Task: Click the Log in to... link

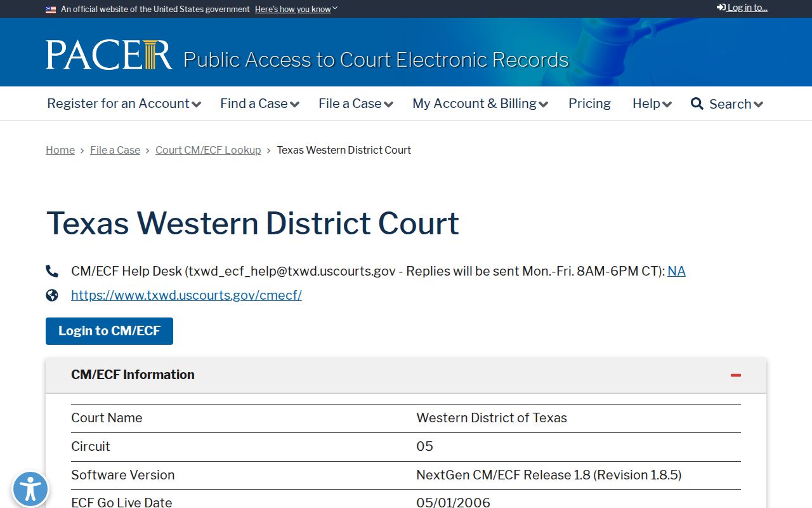Action: [x=742, y=8]
